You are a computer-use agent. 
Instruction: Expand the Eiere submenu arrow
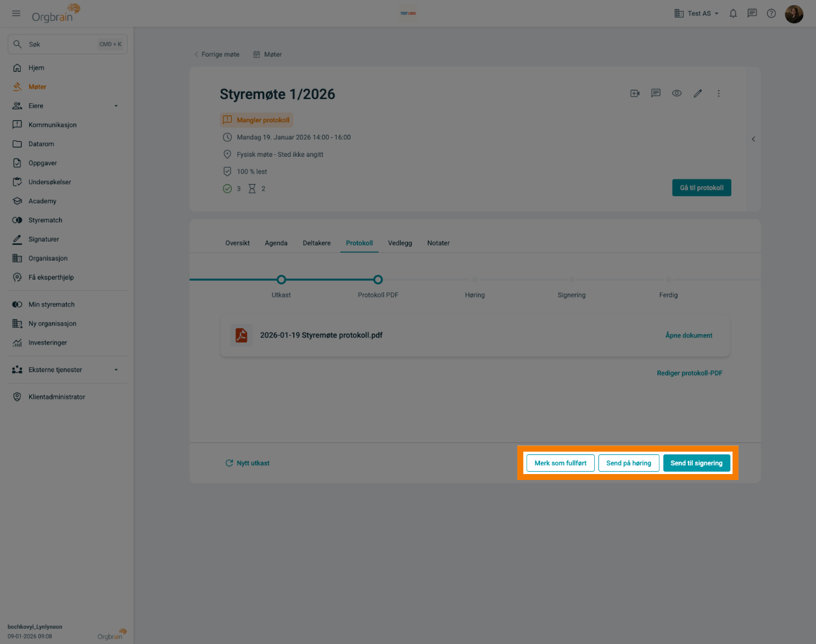[x=116, y=106]
